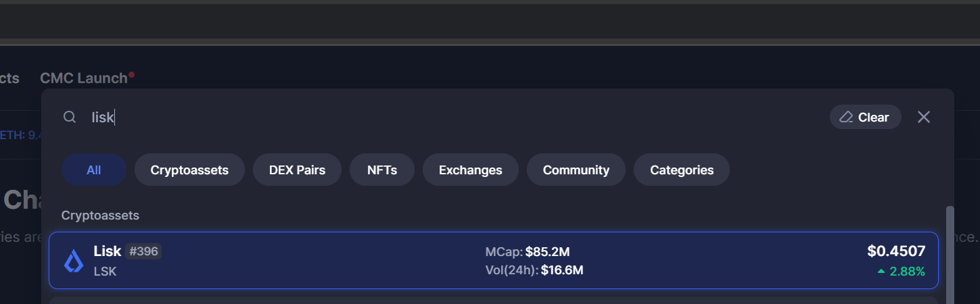980x304 pixels.
Task: Choose the Exchanges filter
Action: (x=471, y=170)
